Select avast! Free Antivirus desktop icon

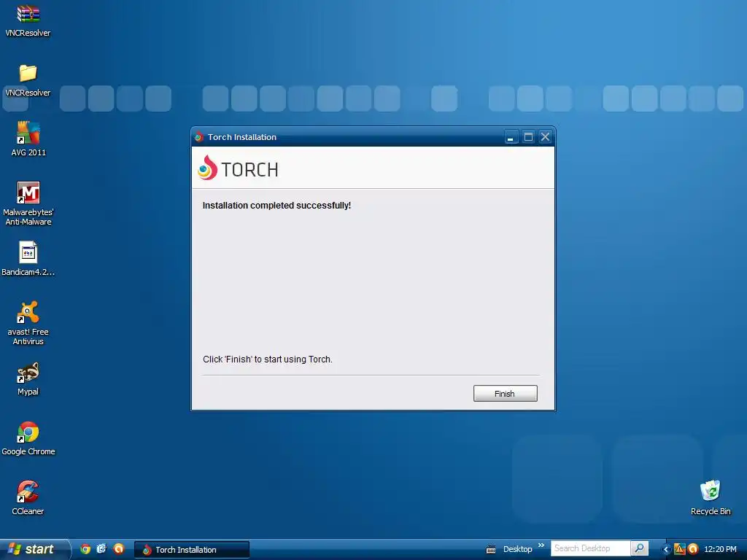pos(28,323)
